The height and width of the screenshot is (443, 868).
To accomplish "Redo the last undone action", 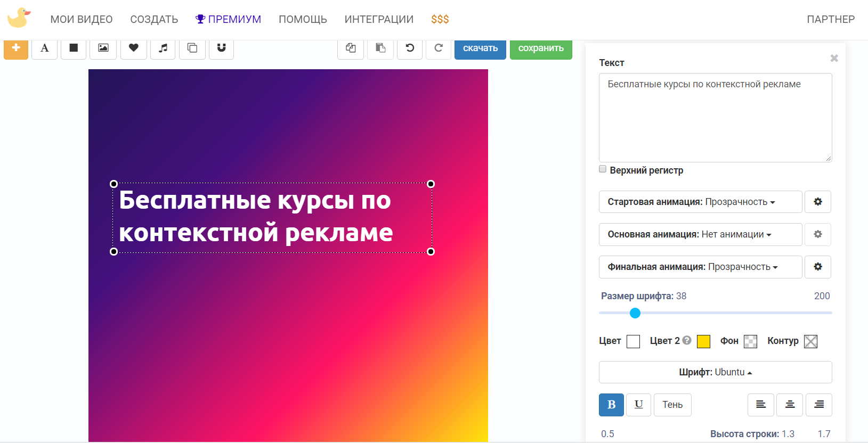I will click(x=439, y=48).
